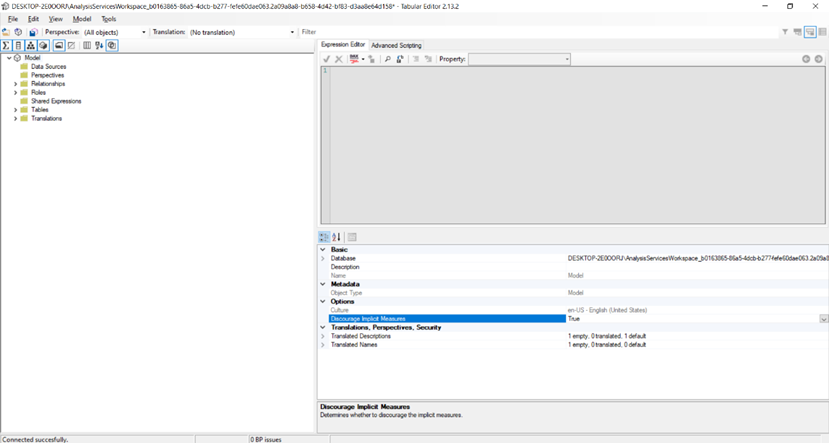Accept expression changes checkmark icon

[327, 59]
